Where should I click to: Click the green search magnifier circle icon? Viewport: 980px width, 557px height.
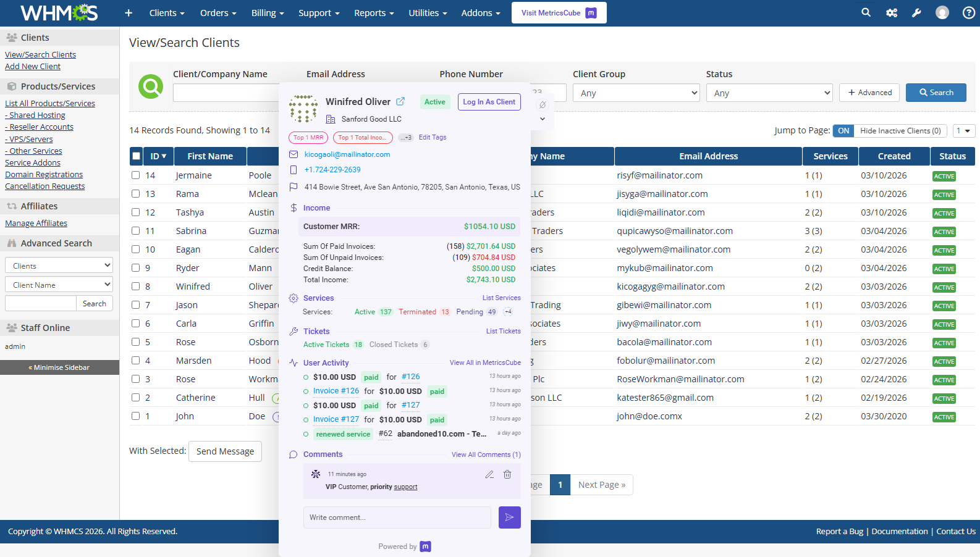[x=151, y=86]
